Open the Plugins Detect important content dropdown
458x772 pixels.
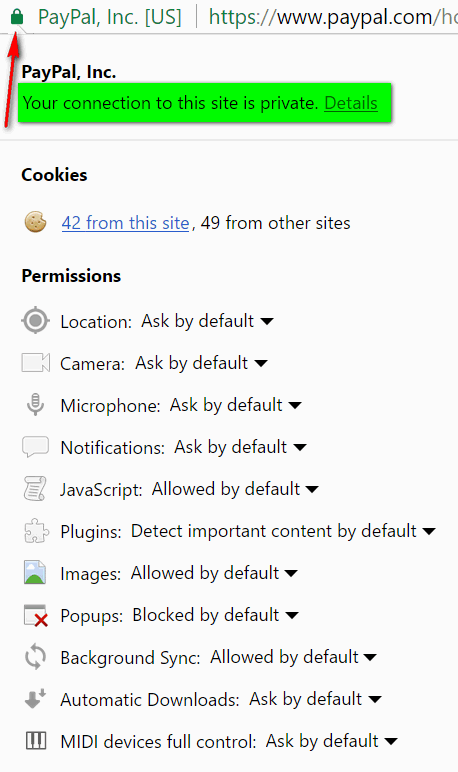[283, 531]
